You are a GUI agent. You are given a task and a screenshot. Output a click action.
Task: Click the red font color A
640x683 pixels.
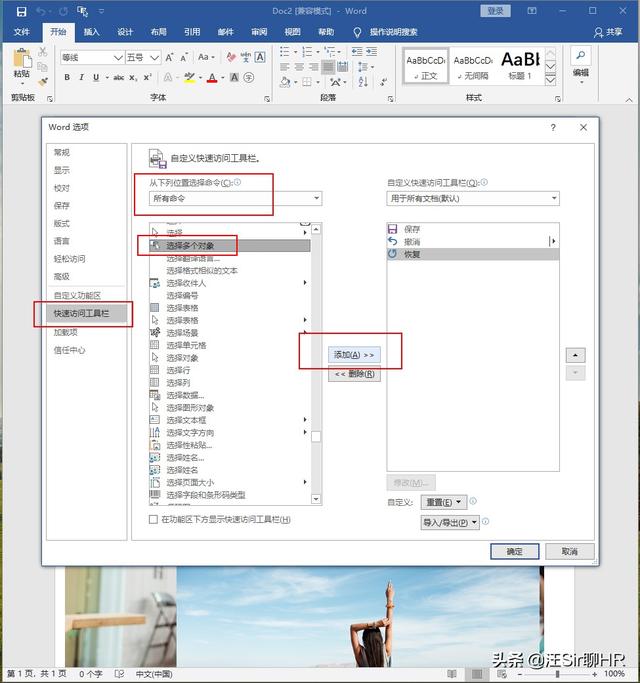pyautogui.click(x=212, y=78)
